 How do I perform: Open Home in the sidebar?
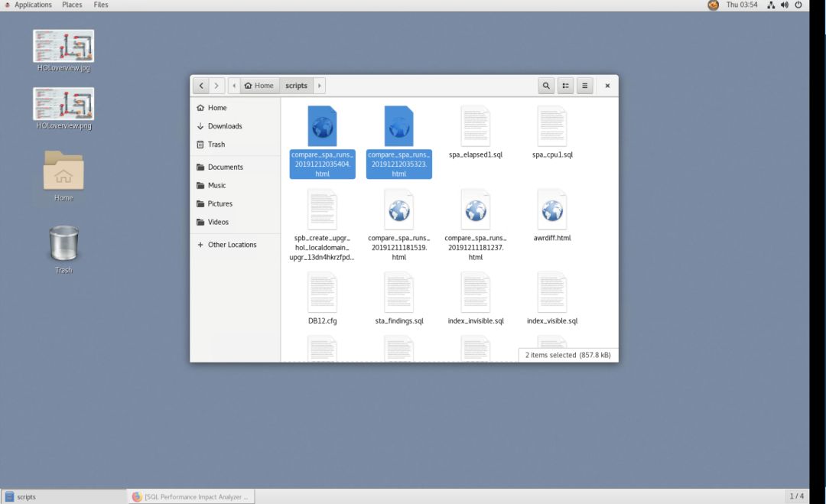click(235, 107)
